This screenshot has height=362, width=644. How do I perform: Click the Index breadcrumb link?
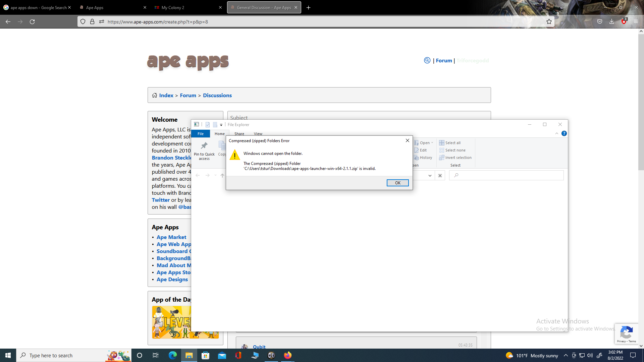pos(166,96)
